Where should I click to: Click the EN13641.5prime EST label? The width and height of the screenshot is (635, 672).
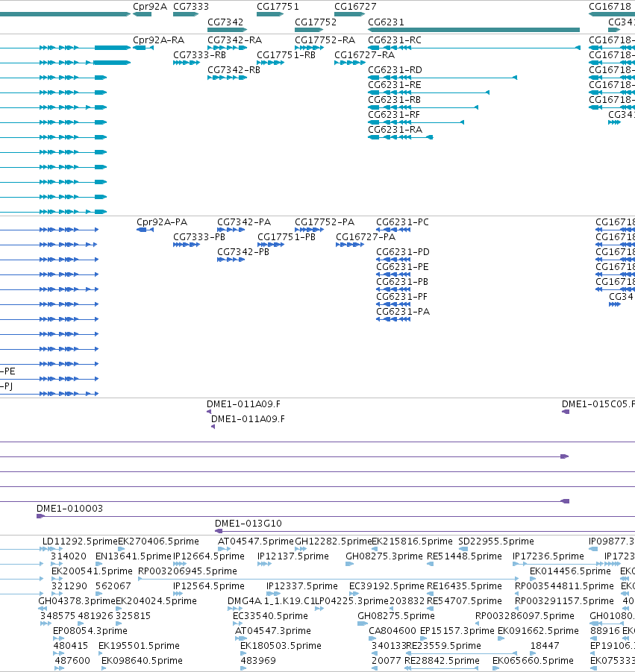(x=134, y=556)
